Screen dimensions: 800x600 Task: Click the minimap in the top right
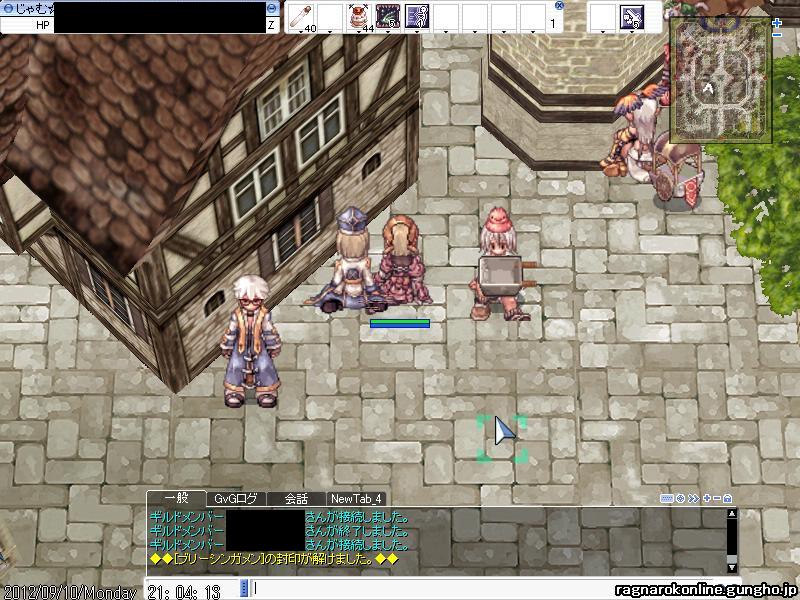pyautogui.click(x=720, y=80)
